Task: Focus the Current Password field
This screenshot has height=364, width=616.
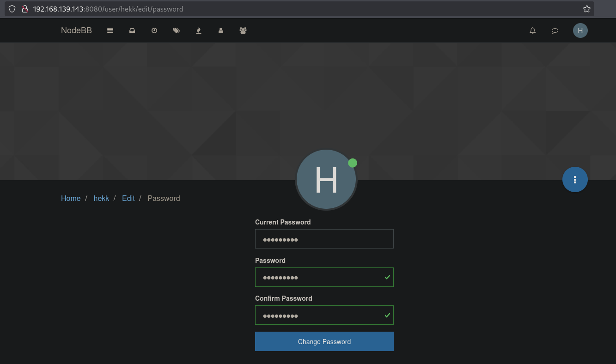Action: 324,239
